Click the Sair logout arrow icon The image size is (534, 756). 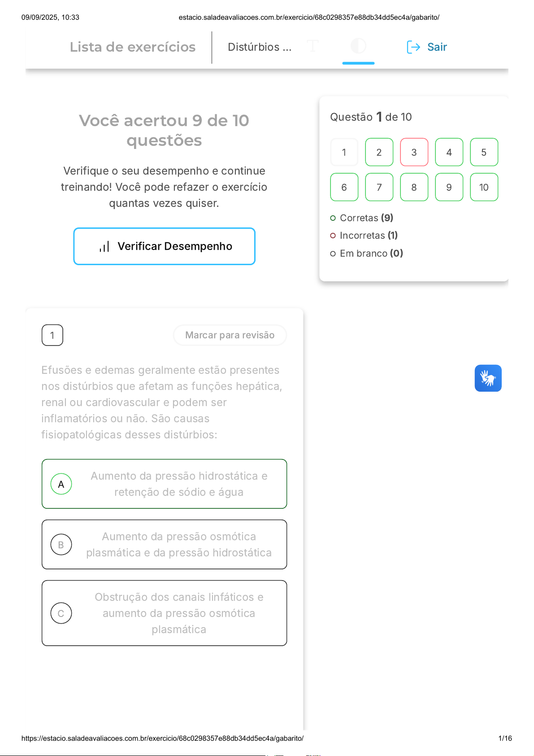(413, 47)
